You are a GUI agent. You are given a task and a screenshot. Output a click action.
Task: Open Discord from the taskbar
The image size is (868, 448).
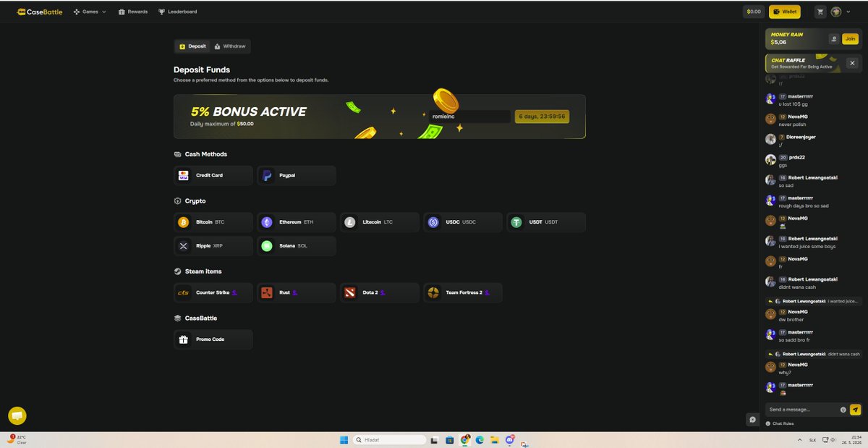point(510,439)
